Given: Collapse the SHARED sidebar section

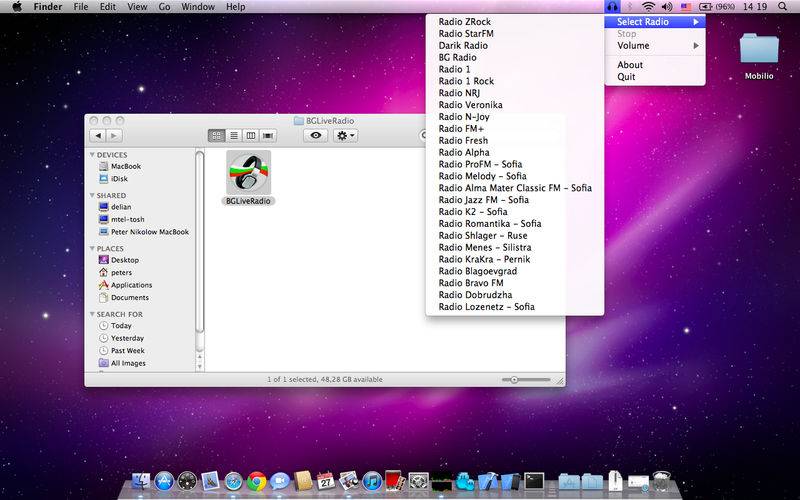Looking at the screenshot, I should [x=92, y=195].
